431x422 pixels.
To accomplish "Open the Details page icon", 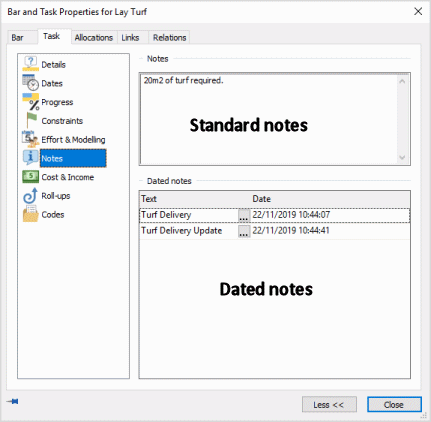I will 31,63.
